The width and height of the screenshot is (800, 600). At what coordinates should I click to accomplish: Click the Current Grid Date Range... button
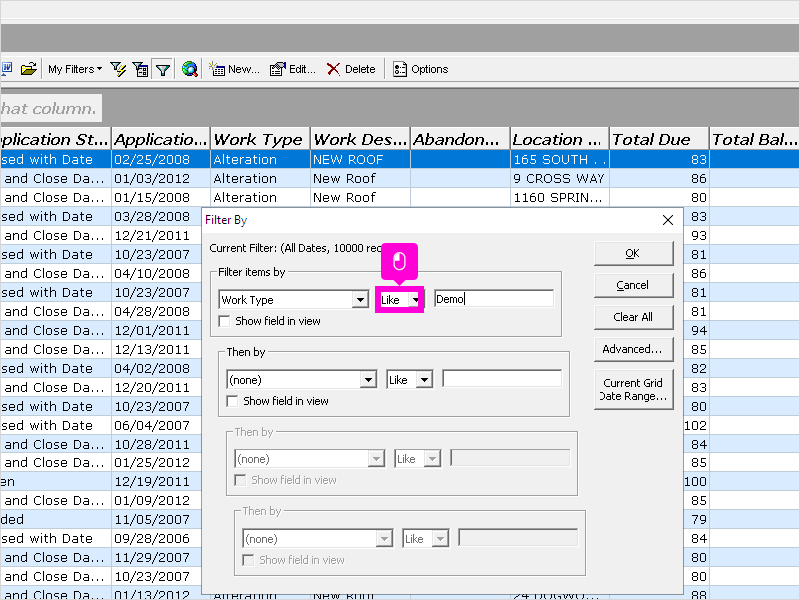tap(634, 389)
